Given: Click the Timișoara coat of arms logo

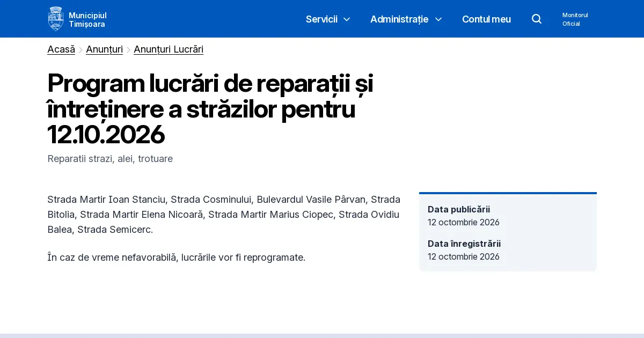Looking at the screenshot, I should [x=56, y=19].
